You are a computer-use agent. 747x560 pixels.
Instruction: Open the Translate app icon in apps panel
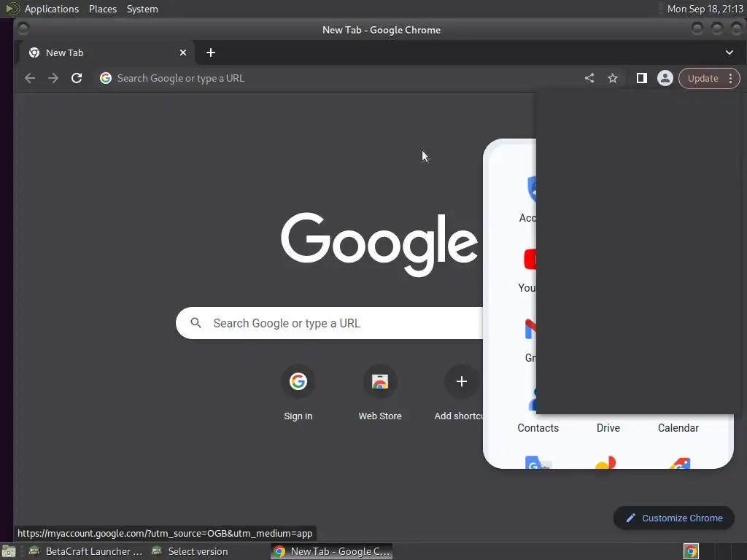[x=538, y=463]
